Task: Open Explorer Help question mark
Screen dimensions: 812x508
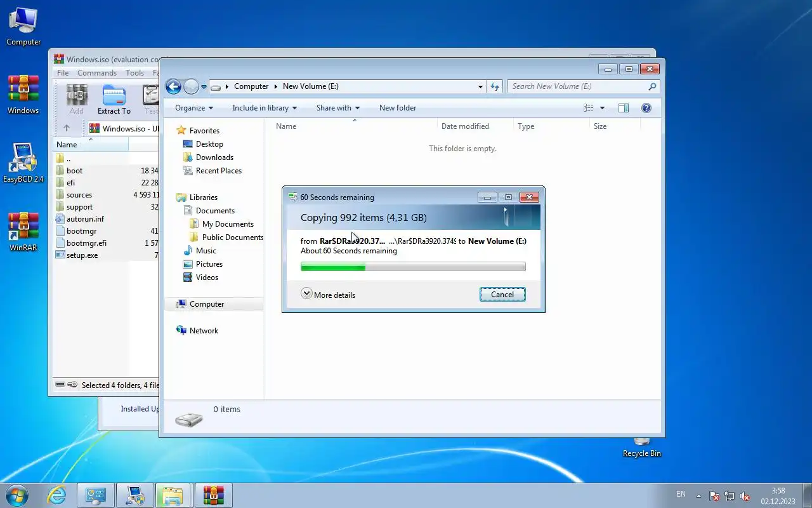Action: point(646,108)
